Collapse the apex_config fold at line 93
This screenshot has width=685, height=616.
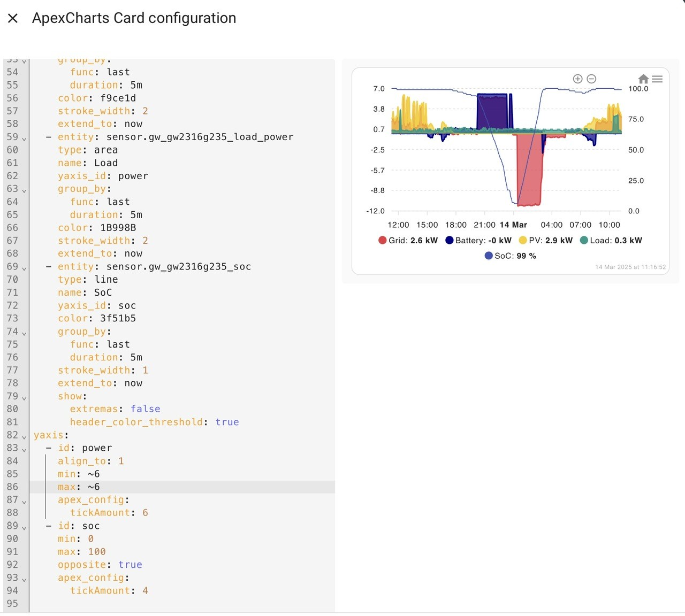(24, 580)
